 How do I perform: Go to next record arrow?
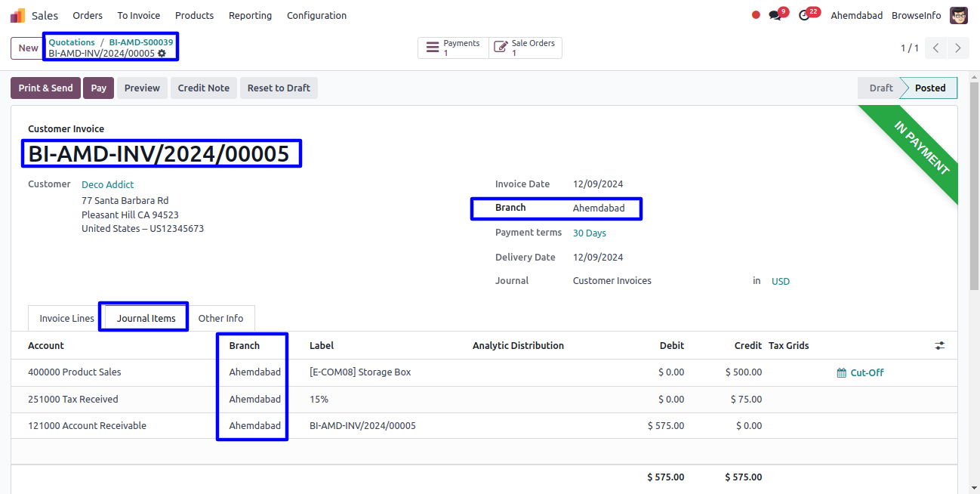tap(958, 48)
